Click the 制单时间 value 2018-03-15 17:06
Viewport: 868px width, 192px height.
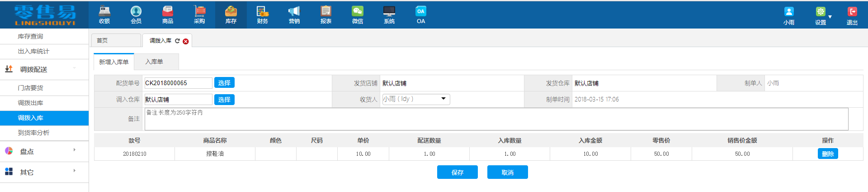tap(597, 99)
